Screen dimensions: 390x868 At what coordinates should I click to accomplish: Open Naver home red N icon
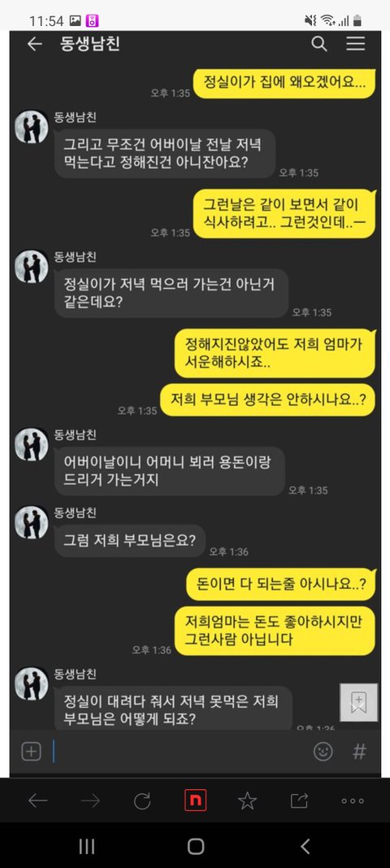click(195, 800)
